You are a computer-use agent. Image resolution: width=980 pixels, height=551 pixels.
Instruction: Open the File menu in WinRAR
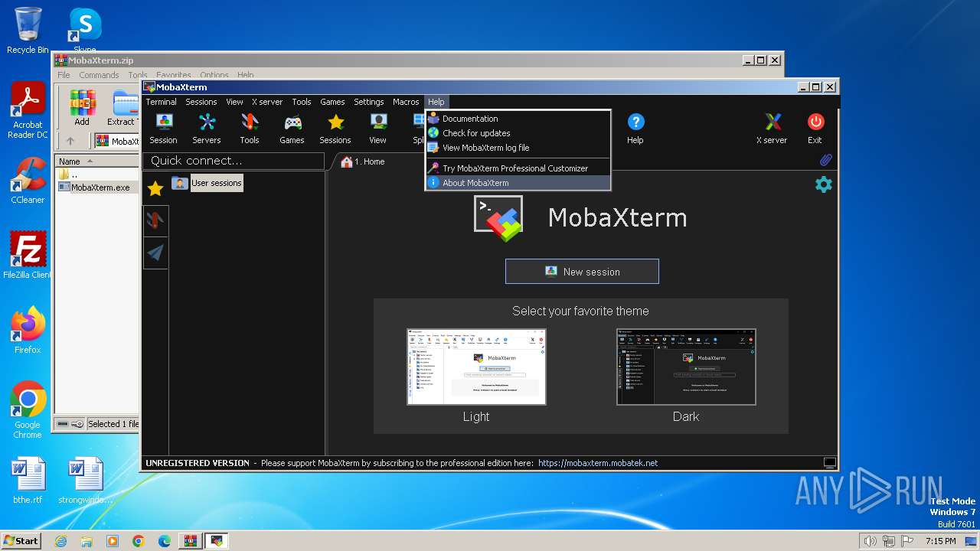coord(64,75)
